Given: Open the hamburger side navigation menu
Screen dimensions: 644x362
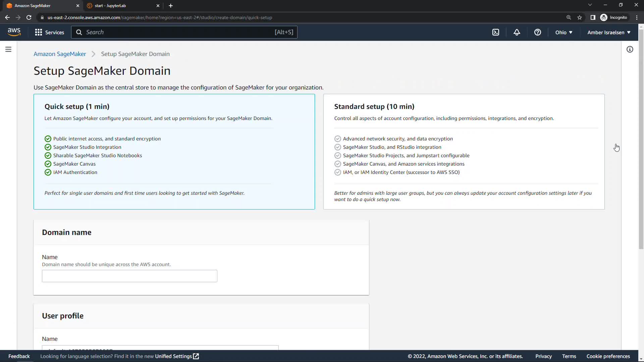Looking at the screenshot, I should coord(8,49).
